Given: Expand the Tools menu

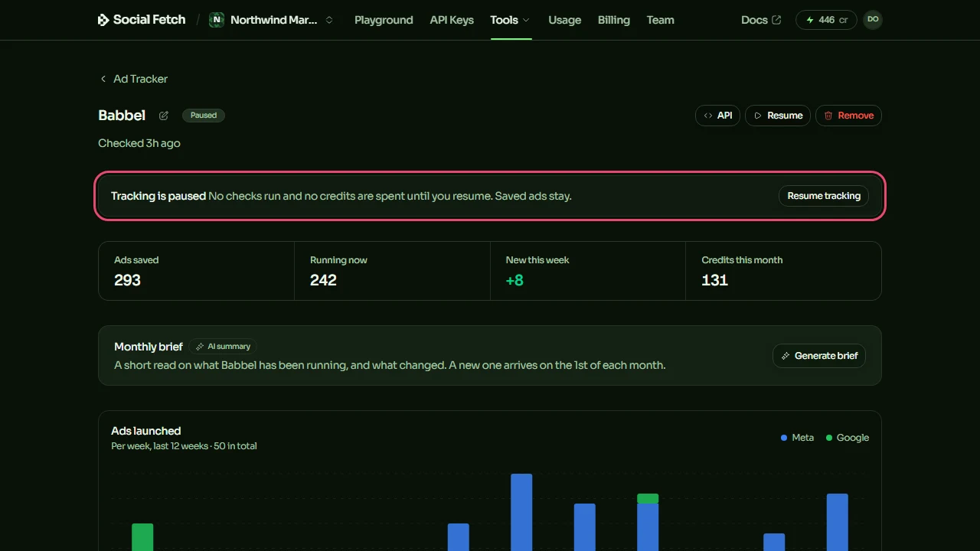Looking at the screenshot, I should [511, 20].
